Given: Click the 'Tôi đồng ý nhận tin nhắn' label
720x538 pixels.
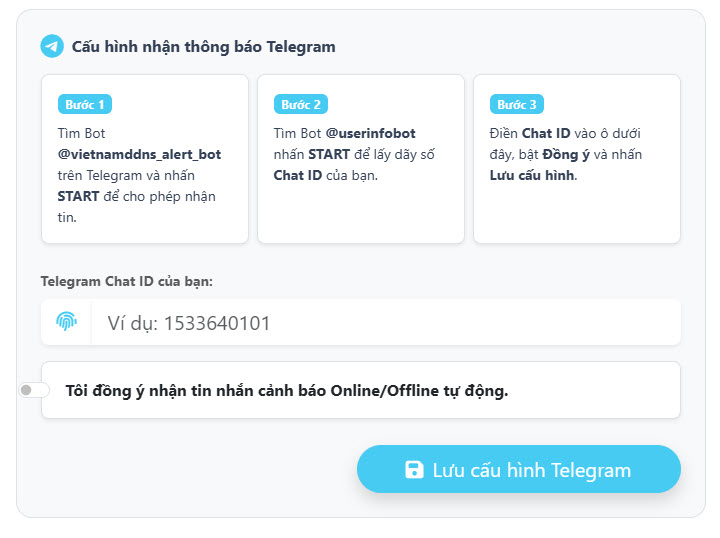Looking at the screenshot, I should pyautogui.click(x=286, y=390).
